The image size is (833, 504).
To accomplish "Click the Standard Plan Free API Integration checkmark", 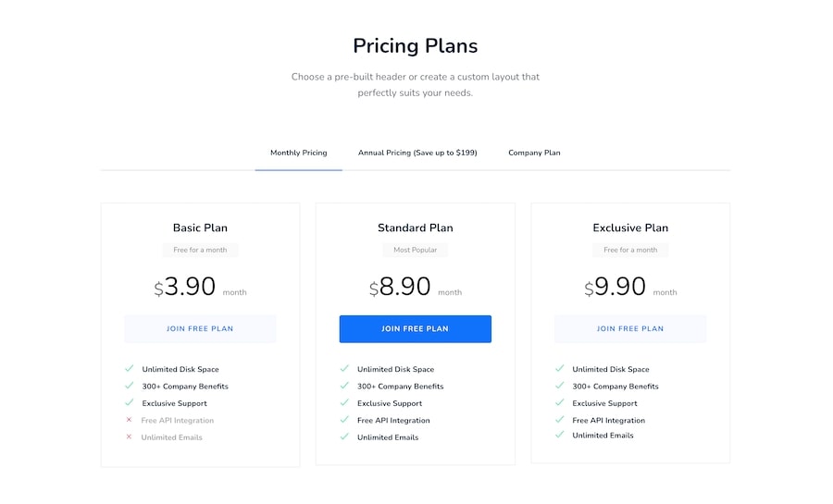I will coord(344,419).
